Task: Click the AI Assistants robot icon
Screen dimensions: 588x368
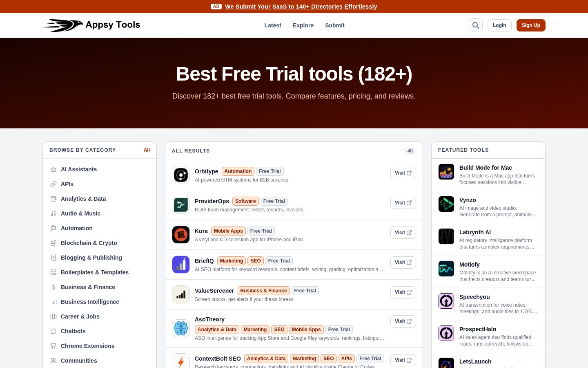Action: [53, 169]
